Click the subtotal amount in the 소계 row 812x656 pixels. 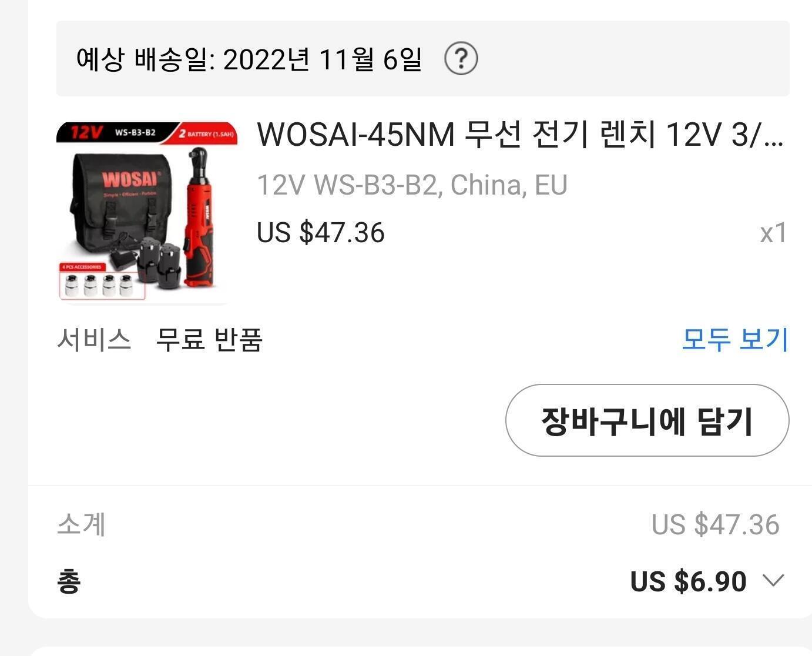(715, 524)
